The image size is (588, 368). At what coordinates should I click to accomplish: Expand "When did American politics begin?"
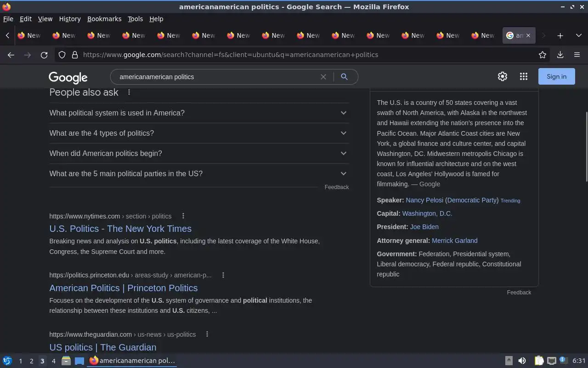click(x=199, y=153)
